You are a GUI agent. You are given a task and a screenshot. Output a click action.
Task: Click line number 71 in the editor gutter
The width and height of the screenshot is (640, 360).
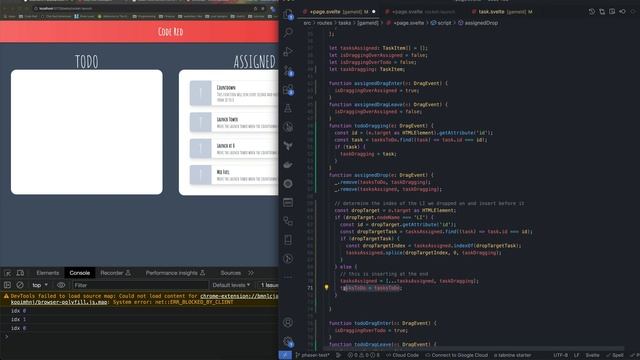pyautogui.click(x=310, y=288)
